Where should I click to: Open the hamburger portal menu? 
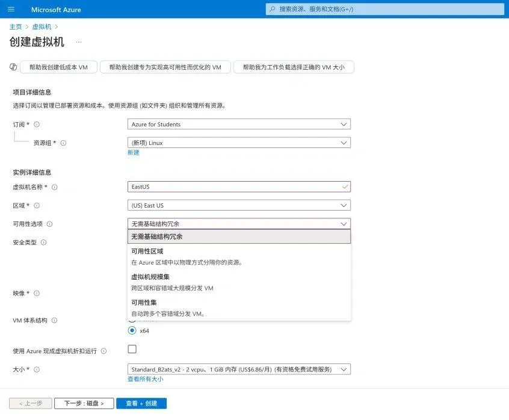point(11,9)
